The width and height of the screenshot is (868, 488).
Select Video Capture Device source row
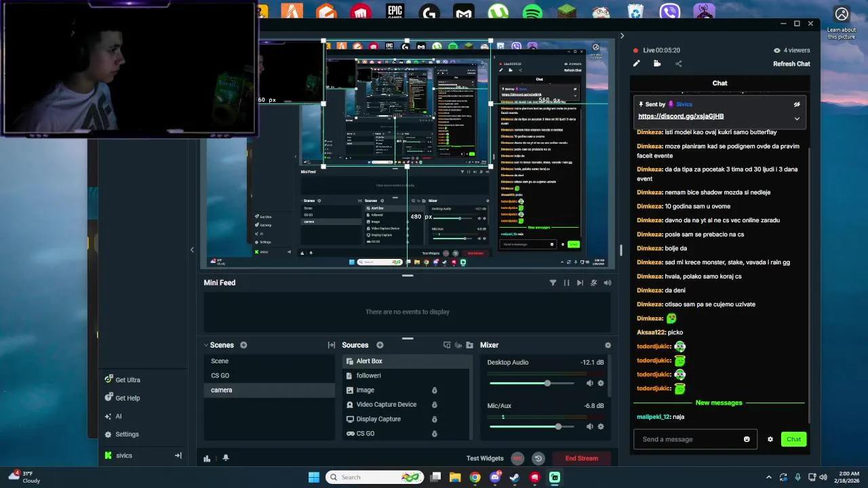406,405
